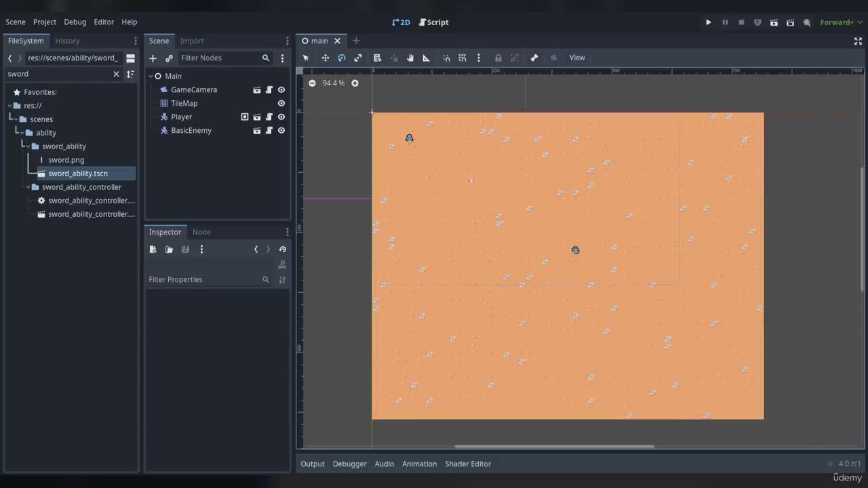Select the GameCamera node
The height and width of the screenshot is (488, 868).
(x=194, y=89)
